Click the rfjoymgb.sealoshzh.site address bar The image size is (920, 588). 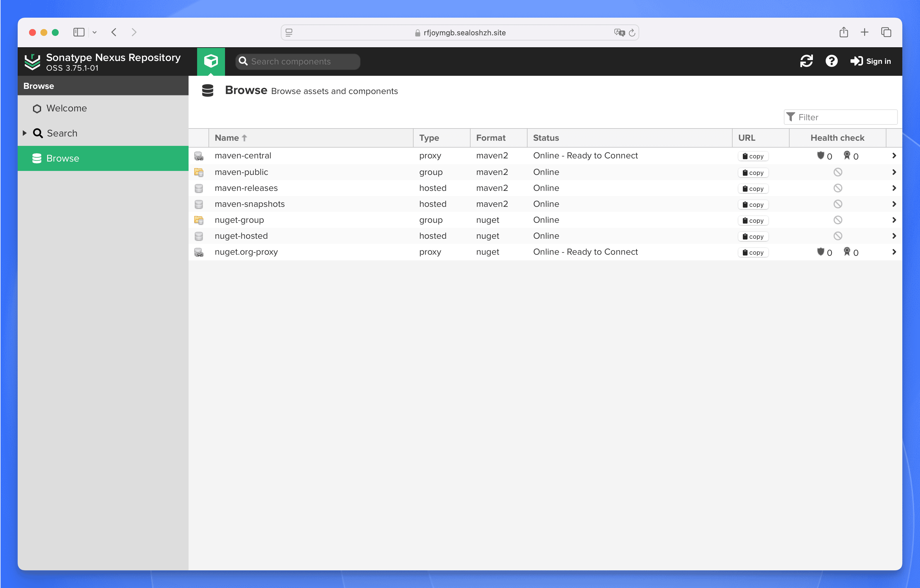pos(460,32)
